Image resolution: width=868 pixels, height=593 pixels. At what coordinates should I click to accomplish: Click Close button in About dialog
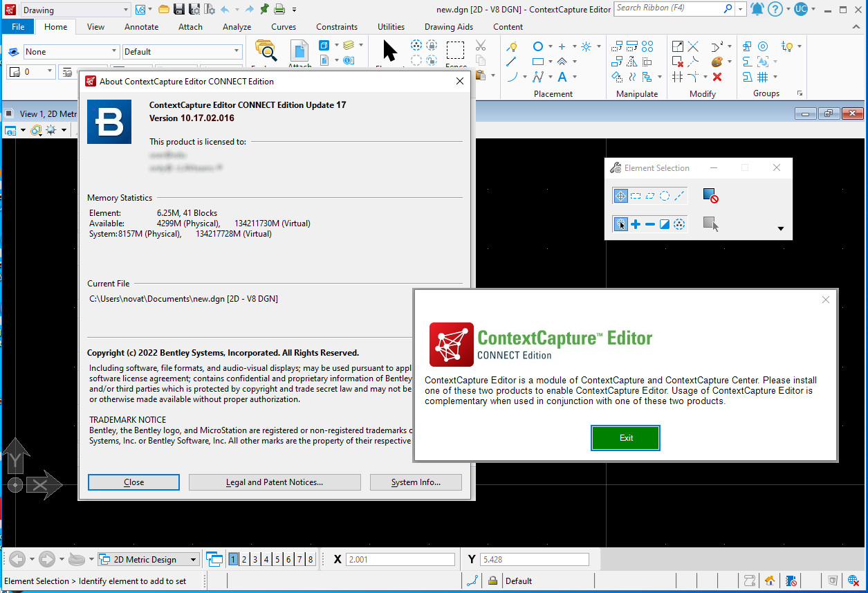tap(134, 482)
